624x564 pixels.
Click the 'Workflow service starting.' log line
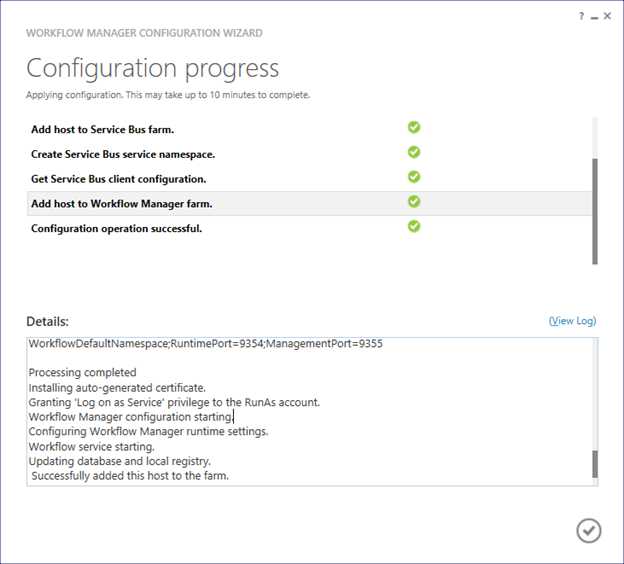pos(91,447)
